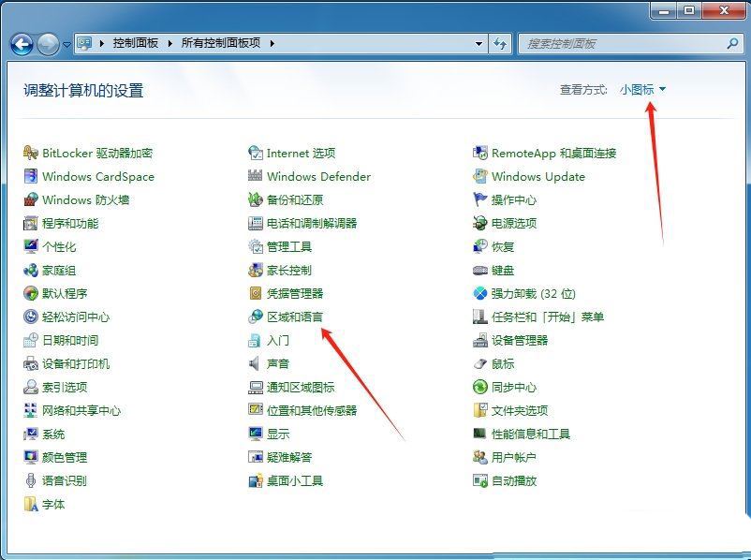Click the RemoteApp 和桌面连接 icon
Image resolution: width=751 pixels, height=560 pixels.
point(480,153)
